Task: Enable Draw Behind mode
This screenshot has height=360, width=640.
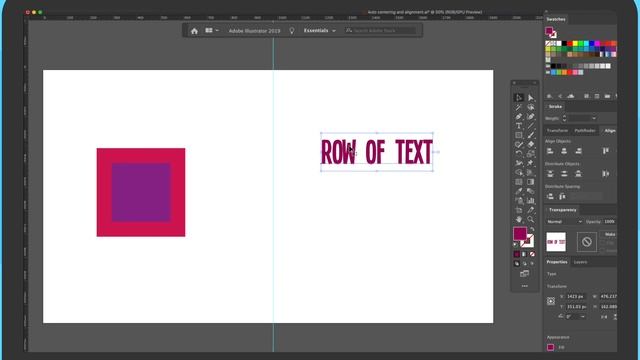Action: [524, 264]
